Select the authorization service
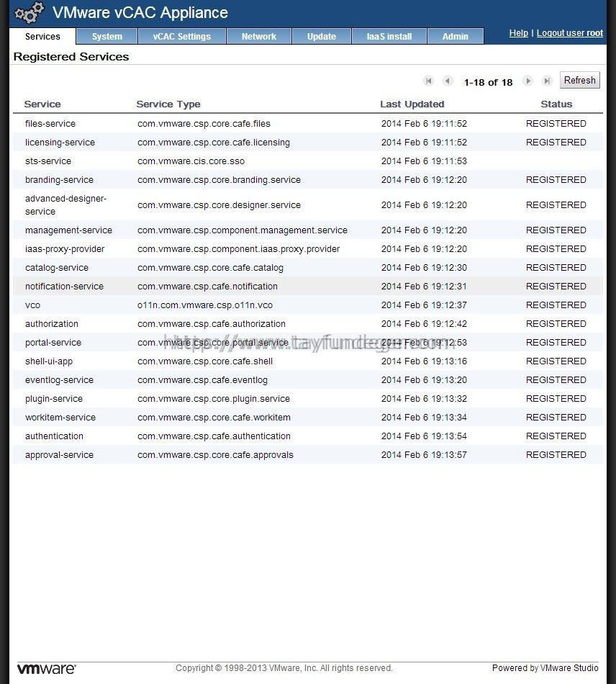616x684 pixels. tap(52, 324)
